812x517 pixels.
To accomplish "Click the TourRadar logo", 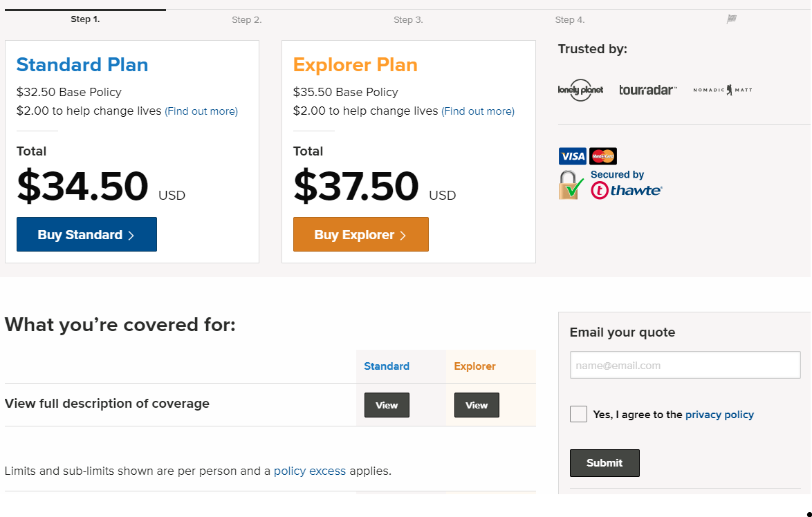I will tap(648, 90).
